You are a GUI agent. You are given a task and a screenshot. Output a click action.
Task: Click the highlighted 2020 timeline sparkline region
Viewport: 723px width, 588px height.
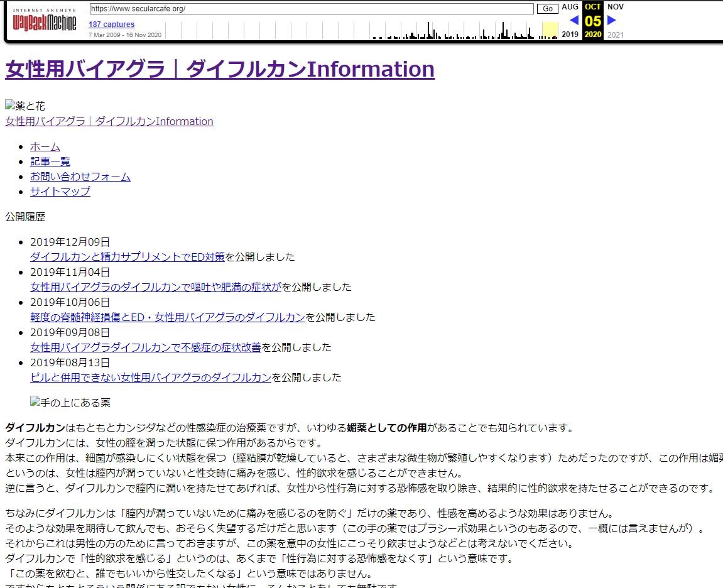(x=550, y=30)
